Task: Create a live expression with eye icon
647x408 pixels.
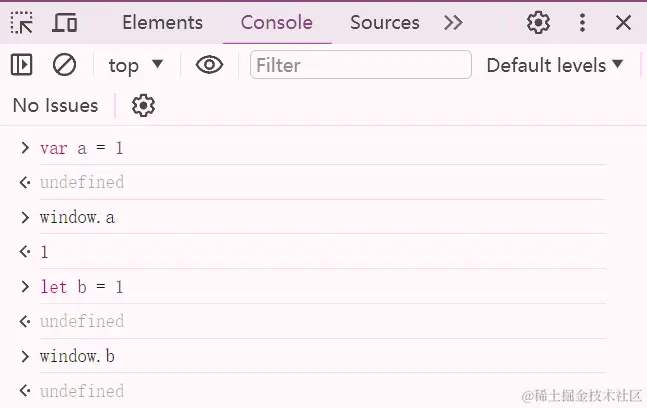Action: [x=209, y=65]
